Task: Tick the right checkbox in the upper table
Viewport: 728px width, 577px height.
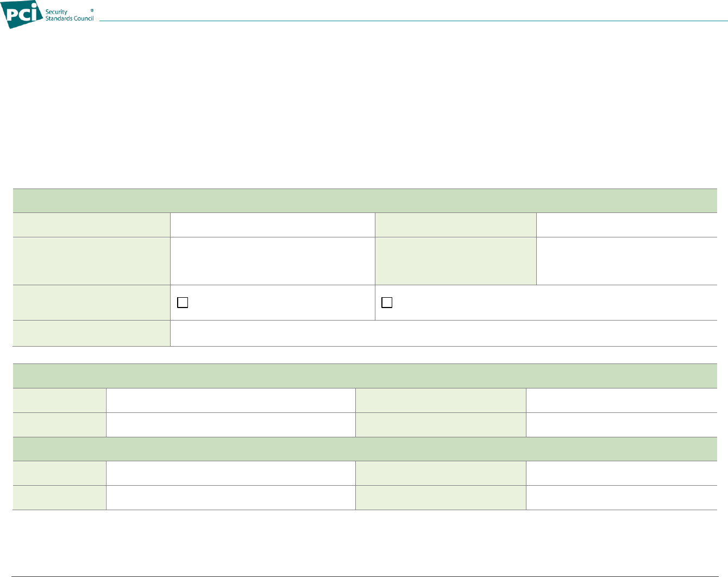Action: (x=387, y=303)
